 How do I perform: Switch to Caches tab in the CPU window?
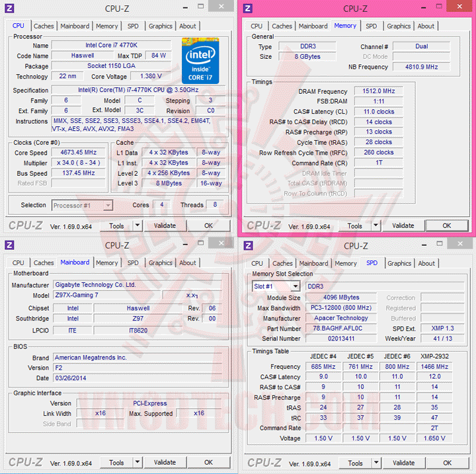pos(44,26)
